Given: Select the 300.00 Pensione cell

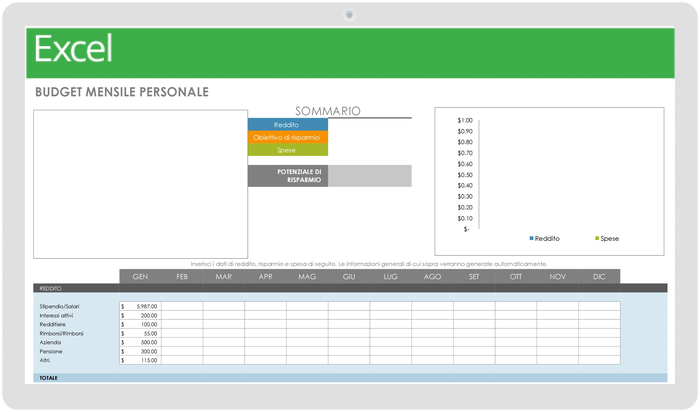Looking at the screenshot, I should pyautogui.click(x=140, y=351).
